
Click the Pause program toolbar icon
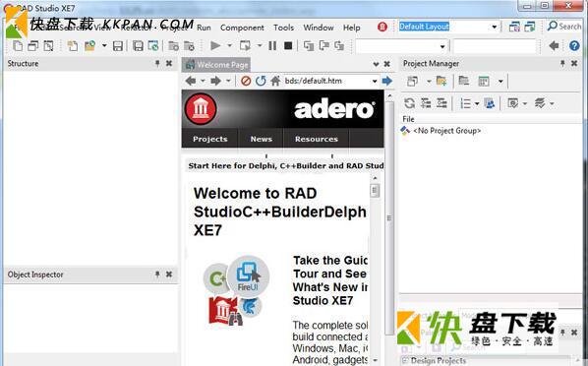(x=272, y=46)
